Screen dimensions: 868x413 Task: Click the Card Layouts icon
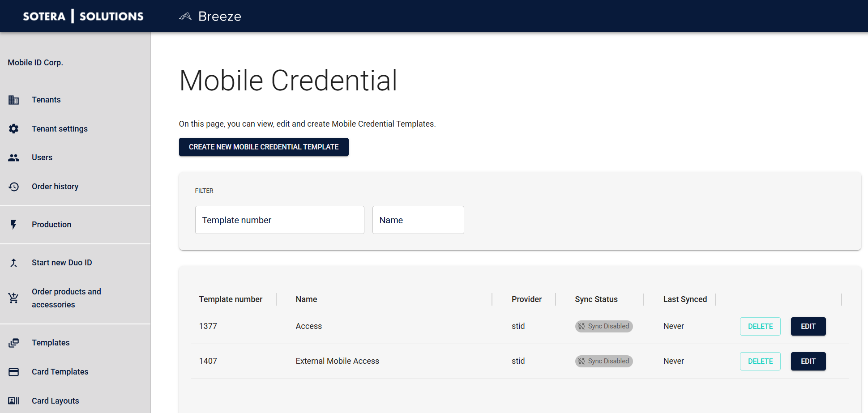click(x=13, y=401)
